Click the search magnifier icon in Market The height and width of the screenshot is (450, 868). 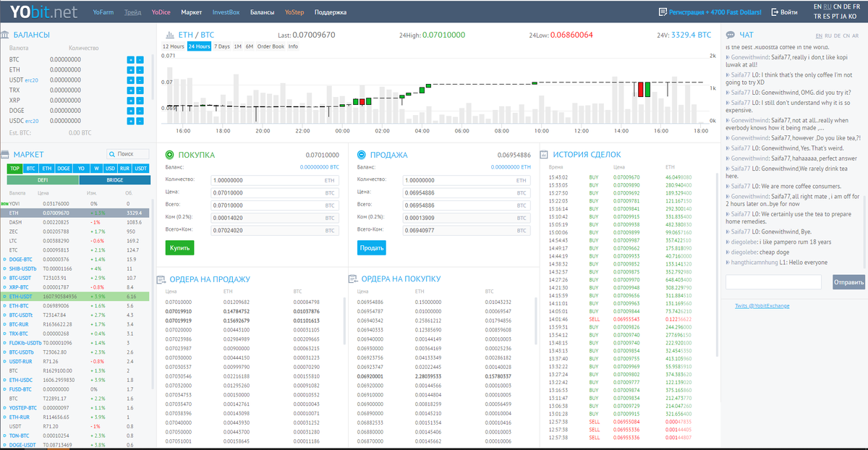click(112, 154)
